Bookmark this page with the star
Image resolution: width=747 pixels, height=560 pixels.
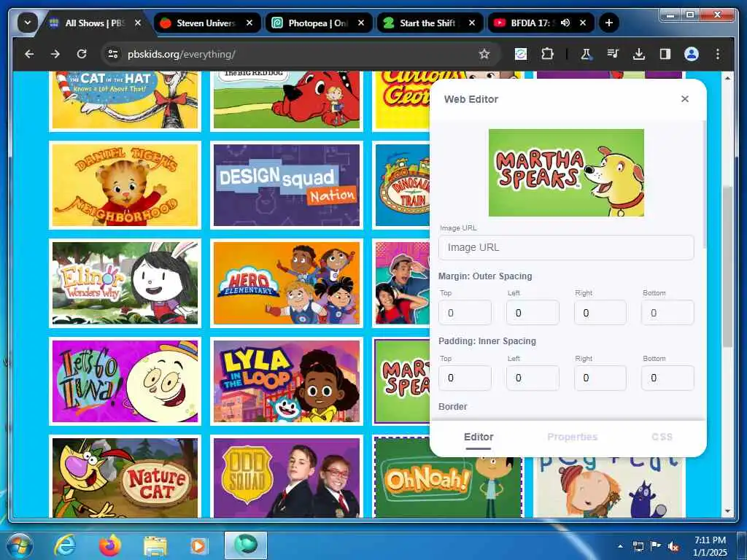point(484,54)
